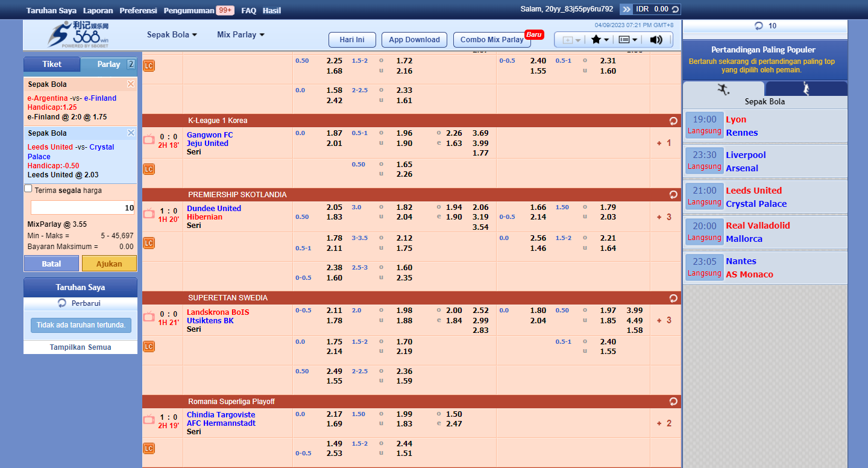Click the parlay stake amount field
Viewport: 868px width, 468px height.
83,207
